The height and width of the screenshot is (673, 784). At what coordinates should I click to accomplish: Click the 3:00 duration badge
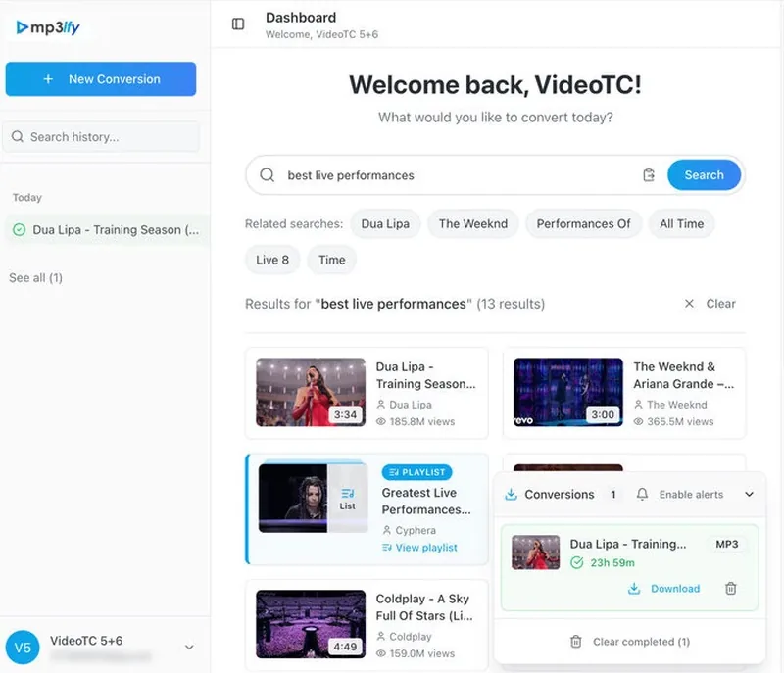(603, 414)
